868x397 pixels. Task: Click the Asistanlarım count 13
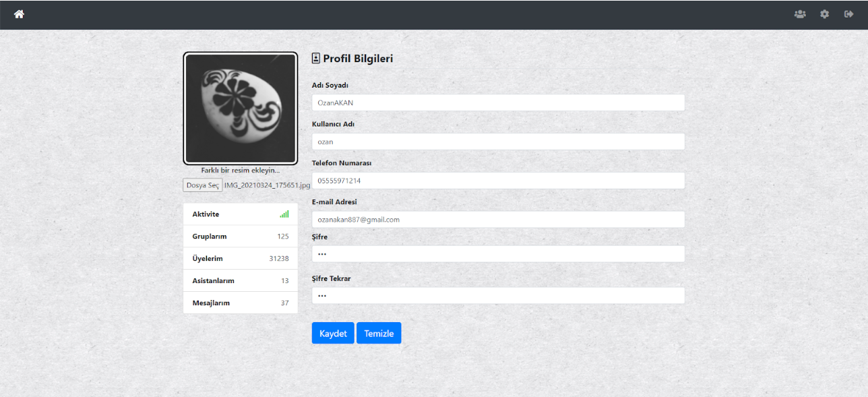(285, 281)
